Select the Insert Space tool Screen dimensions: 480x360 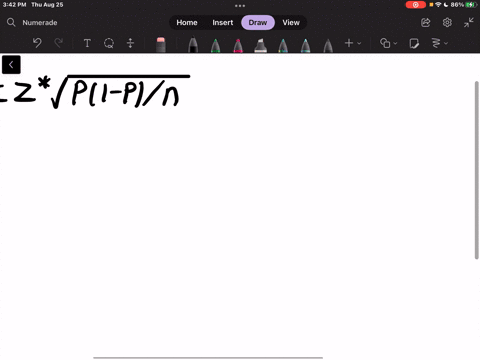click(130, 43)
